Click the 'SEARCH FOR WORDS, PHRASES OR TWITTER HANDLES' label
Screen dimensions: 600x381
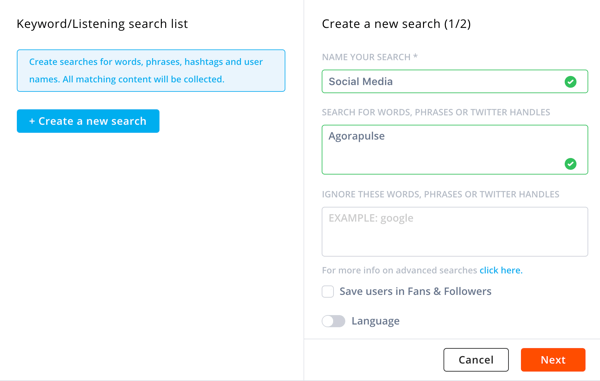[436, 112]
